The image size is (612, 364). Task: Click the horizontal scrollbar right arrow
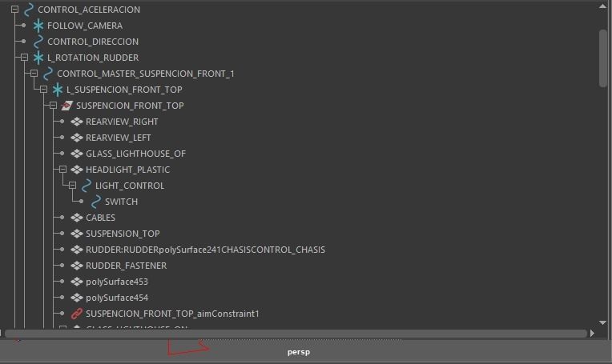tap(592, 333)
